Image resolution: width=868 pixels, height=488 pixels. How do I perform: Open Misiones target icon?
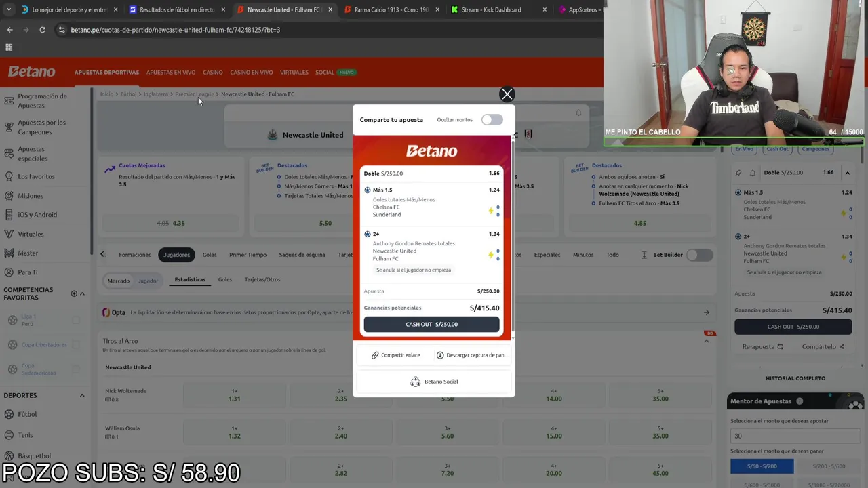[9, 196]
